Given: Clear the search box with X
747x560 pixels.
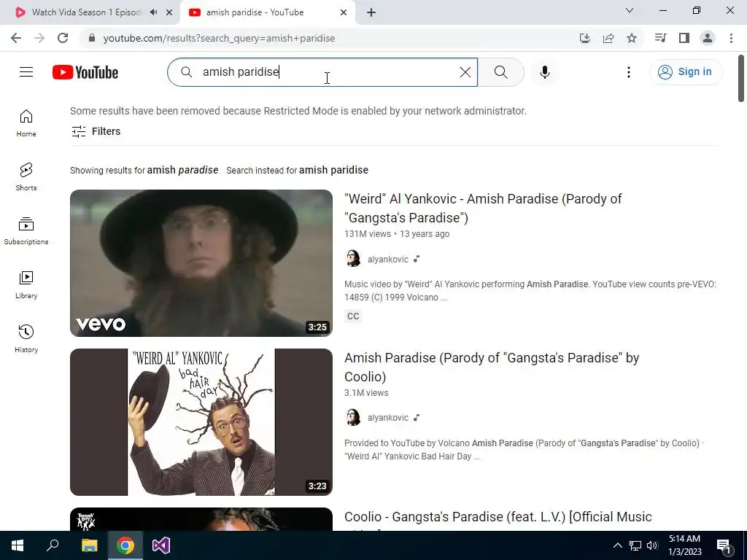Looking at the screenshot, I should pos(465,72).
